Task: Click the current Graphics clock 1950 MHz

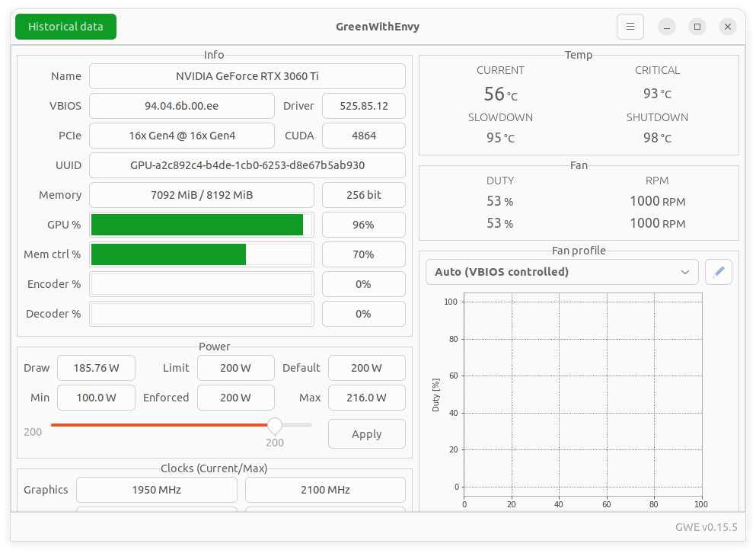Action: 157,490
